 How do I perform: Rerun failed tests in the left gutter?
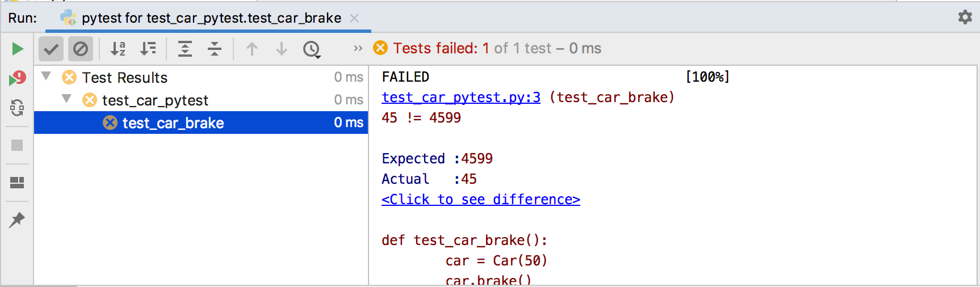[18, 78]
